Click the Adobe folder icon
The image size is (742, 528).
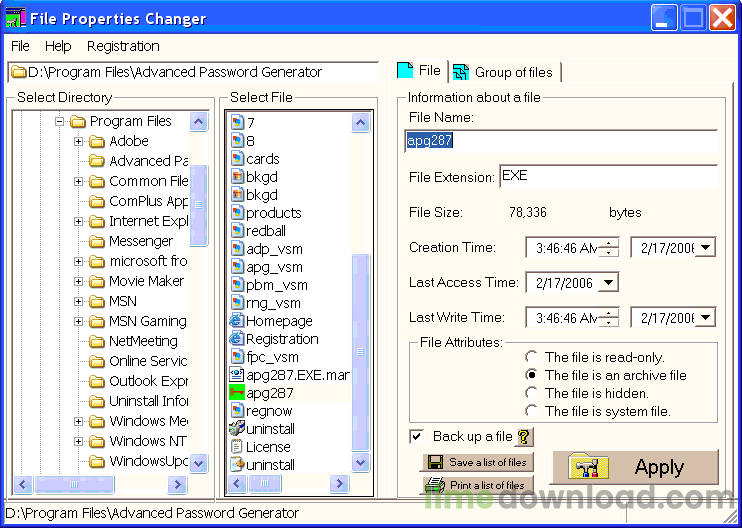coord(97,141)
